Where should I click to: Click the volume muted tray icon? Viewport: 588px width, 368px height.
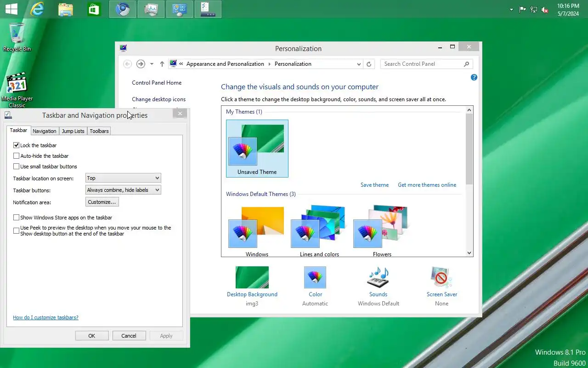pos(545,10)
